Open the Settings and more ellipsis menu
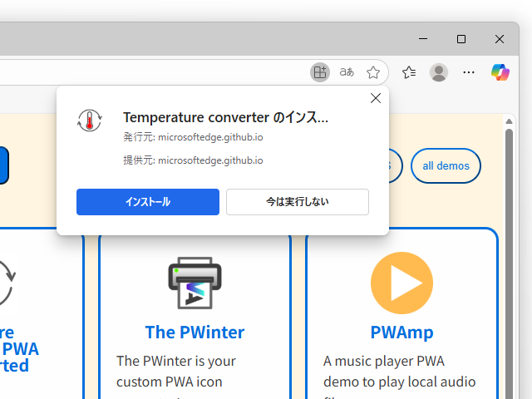This screenshot has width=532, height=399. tap(469, 72)
